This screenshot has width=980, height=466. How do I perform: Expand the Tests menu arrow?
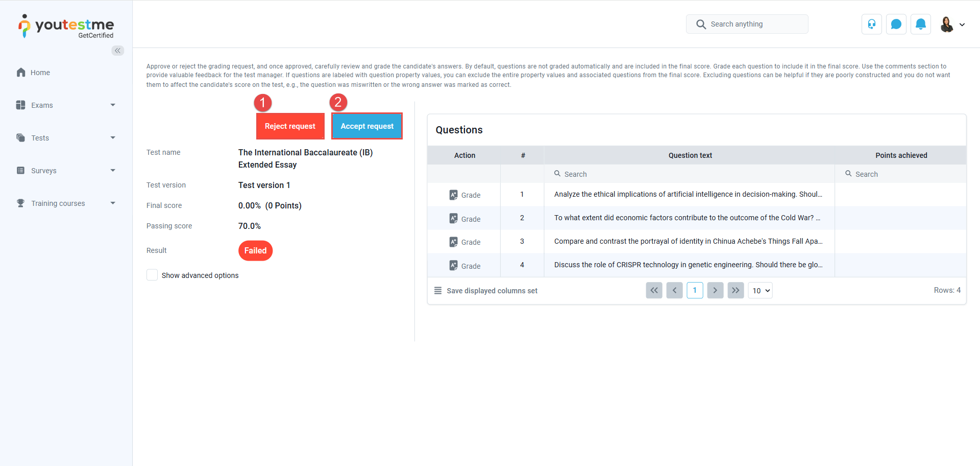[x=113, y=138]
